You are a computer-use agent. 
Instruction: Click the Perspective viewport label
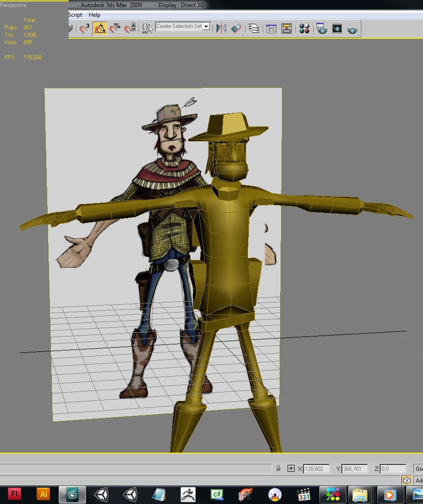(x=13, y=5)
